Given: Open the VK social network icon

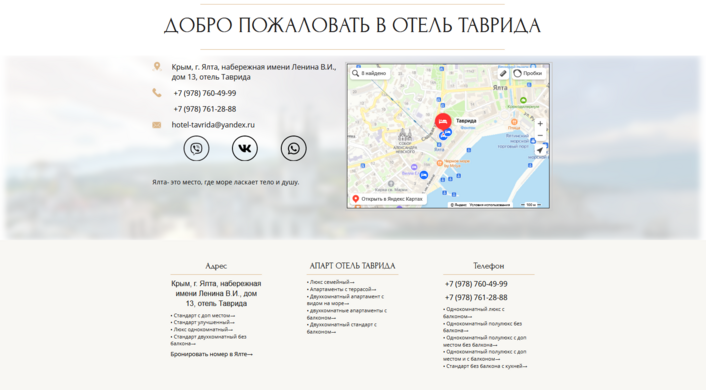Looking at the screenshot, I should pyautogui.click(x=245, y=148).
